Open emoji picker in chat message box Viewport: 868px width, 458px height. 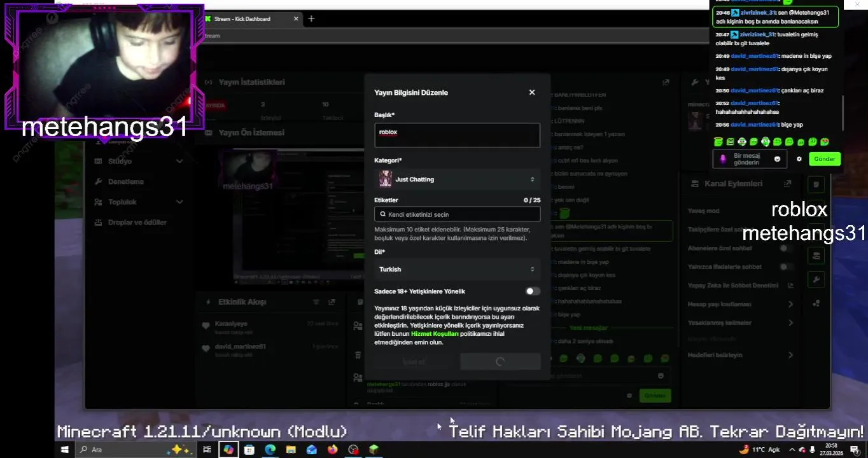[x=777, y=159]
